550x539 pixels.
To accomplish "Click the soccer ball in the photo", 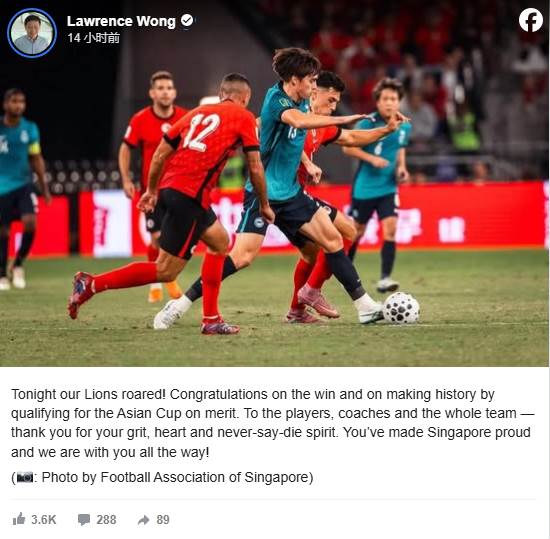I will point(401,308).
